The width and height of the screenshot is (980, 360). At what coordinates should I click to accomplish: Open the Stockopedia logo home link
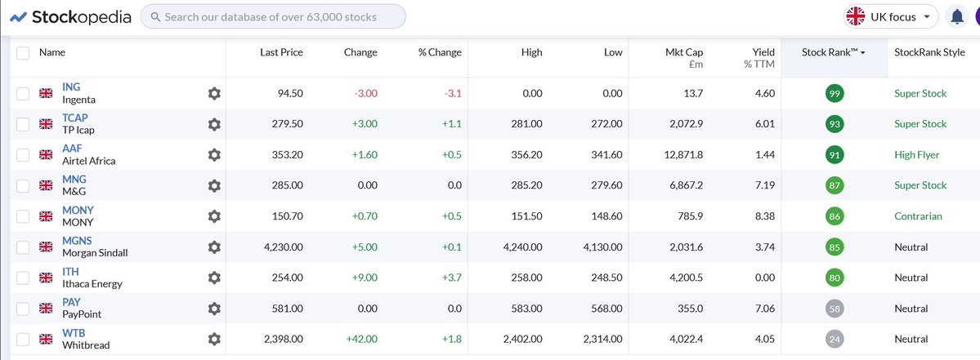[70, 17]
